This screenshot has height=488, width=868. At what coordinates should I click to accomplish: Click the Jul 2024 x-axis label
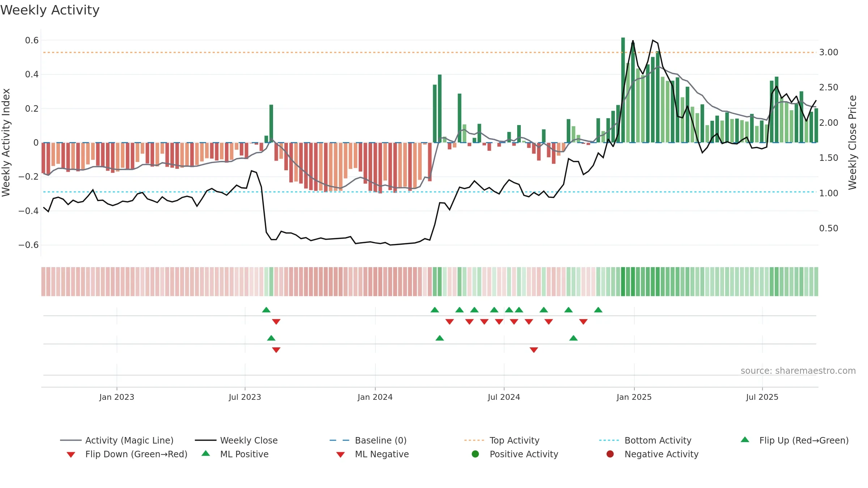pos(504,397)
